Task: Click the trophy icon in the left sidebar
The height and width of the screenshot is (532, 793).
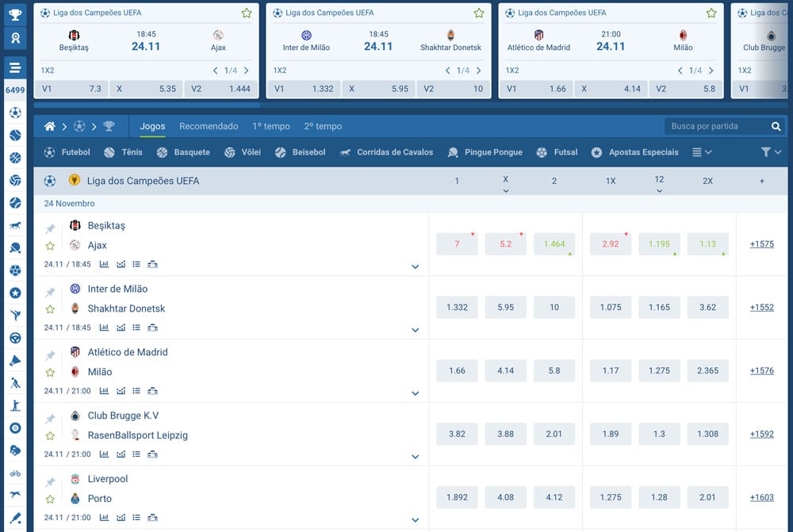Action: coord(15,14)
